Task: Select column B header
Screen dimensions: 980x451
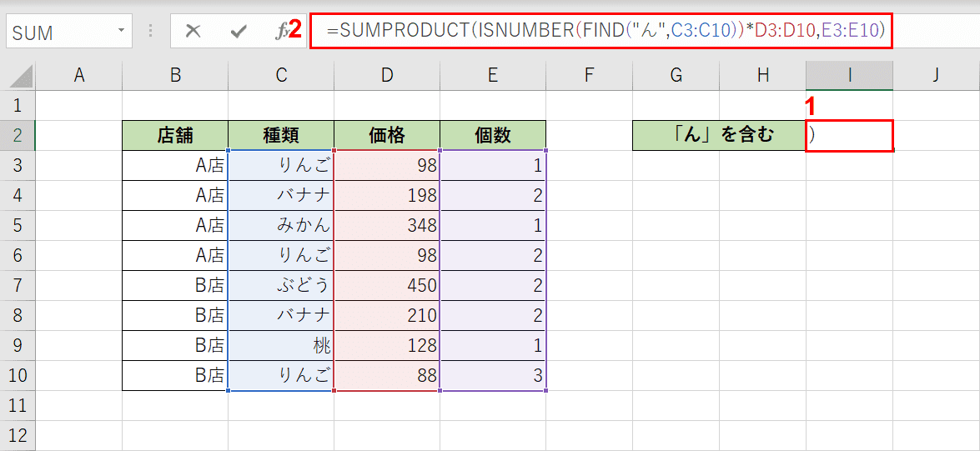Action: (175, 75)
